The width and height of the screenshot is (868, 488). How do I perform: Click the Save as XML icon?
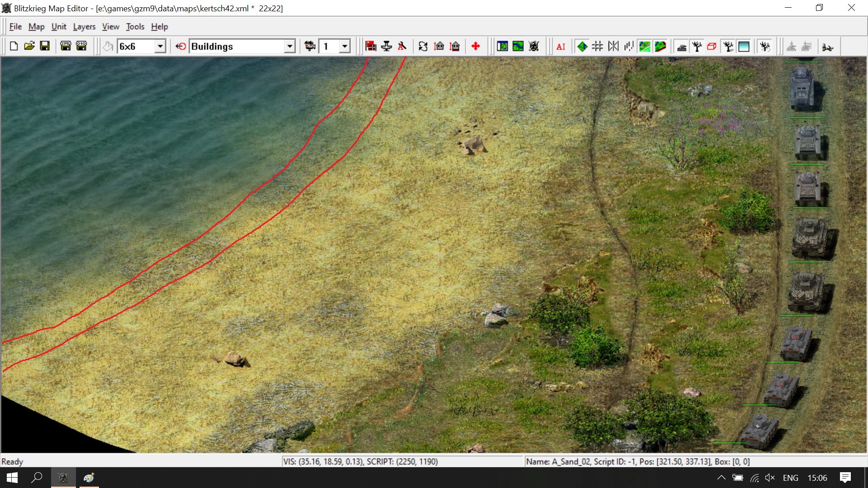coord(66,46)
